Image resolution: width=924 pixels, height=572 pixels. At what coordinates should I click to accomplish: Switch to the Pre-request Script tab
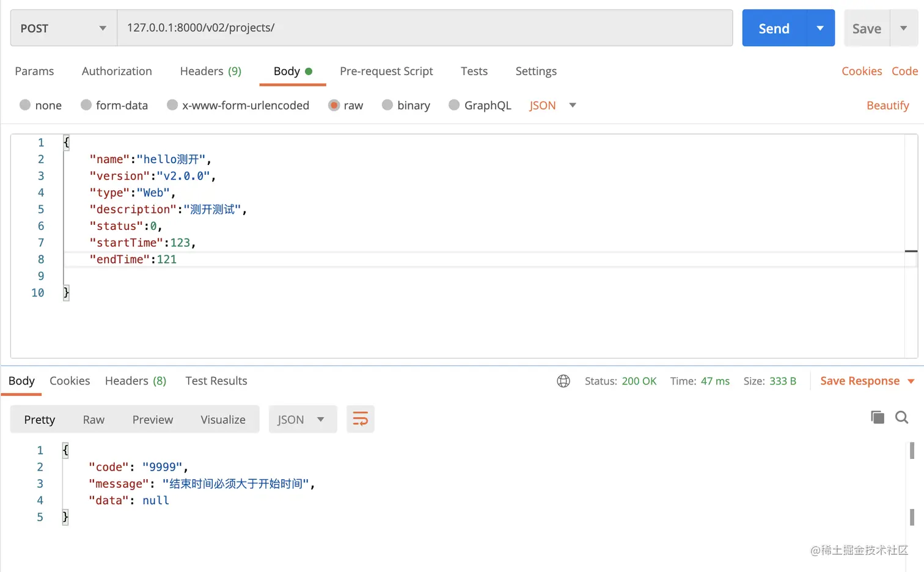[x=386, y=71]
